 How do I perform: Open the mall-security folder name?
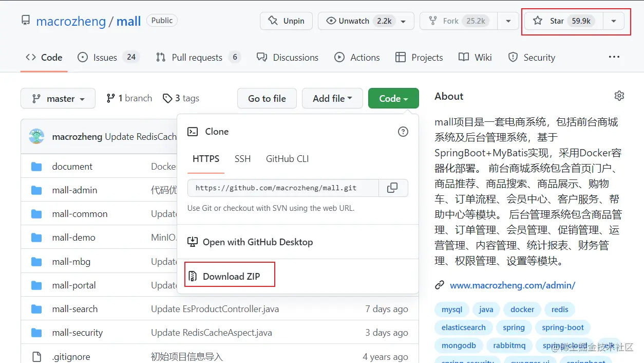(78, 333)
